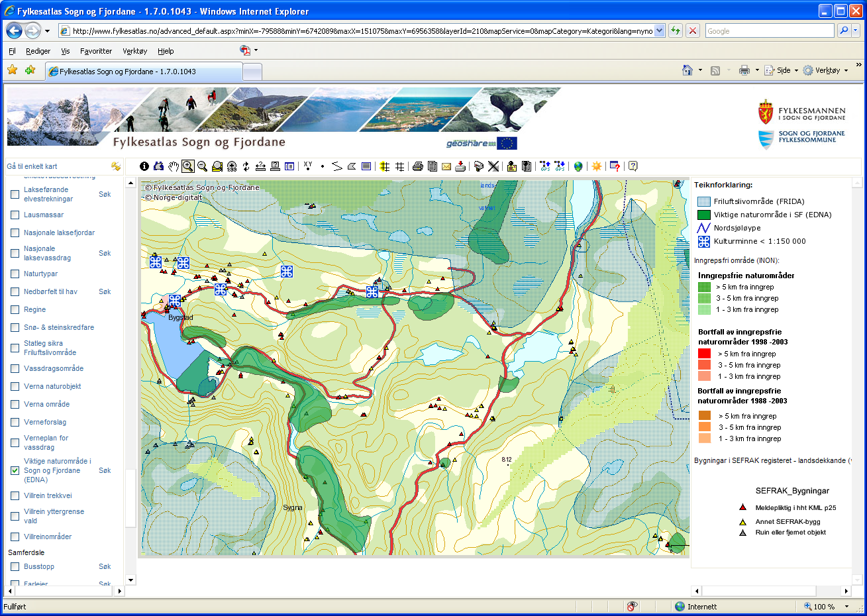867x616 pixels.
Task: Enable the Lausmassar layer checkbox
Action: pyautogui.click(x=15, y=215)
